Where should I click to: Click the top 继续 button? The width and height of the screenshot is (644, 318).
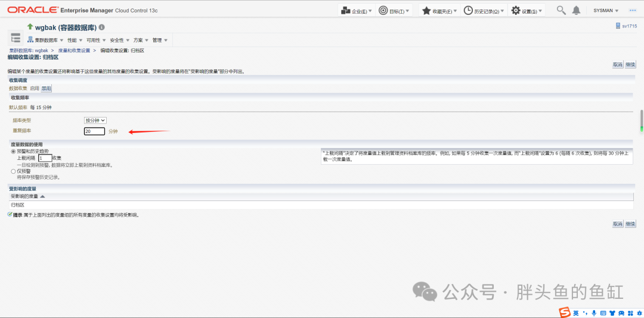[x=630, y=64]
